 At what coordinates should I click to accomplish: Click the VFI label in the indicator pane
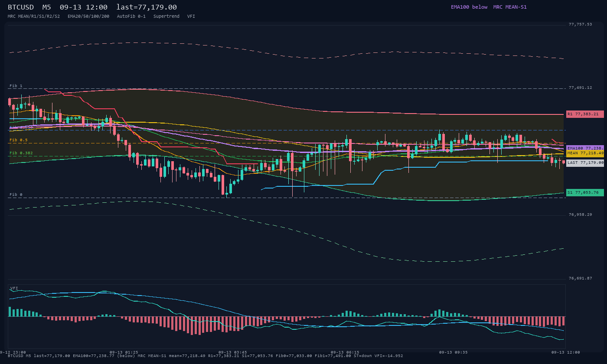click(14, 288)
